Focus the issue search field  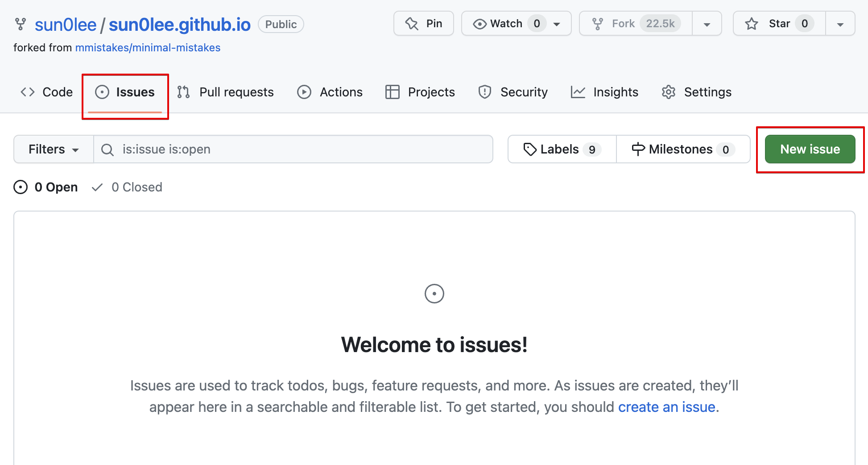293,149
